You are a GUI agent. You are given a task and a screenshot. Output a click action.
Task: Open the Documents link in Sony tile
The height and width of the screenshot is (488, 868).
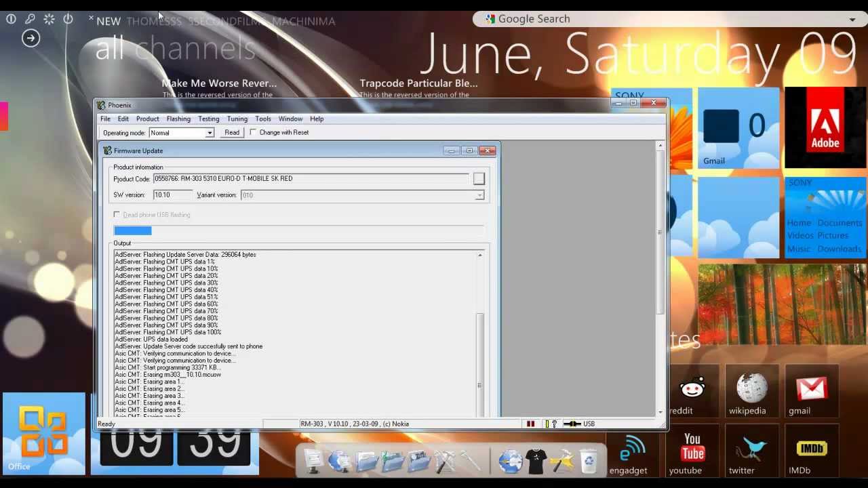click(840, 223)
